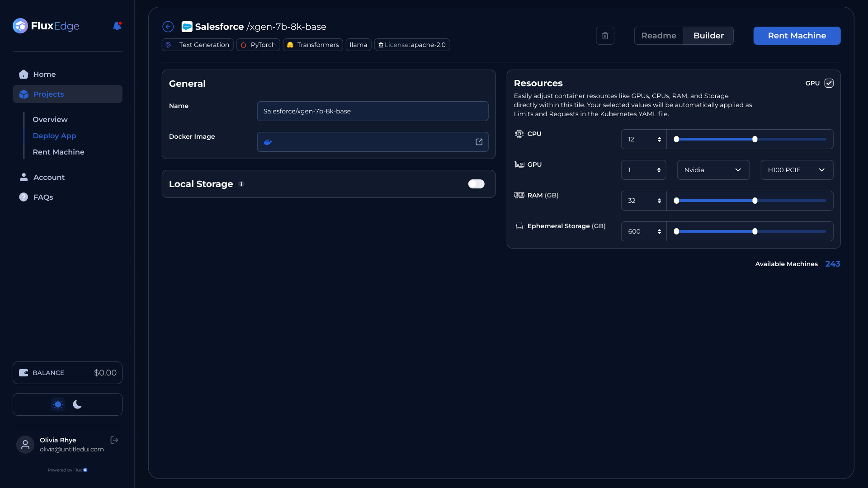This screenshot has width=868, height=488.
Task: Click the Rent Machine blue button
Action: [x=797, y=36]
